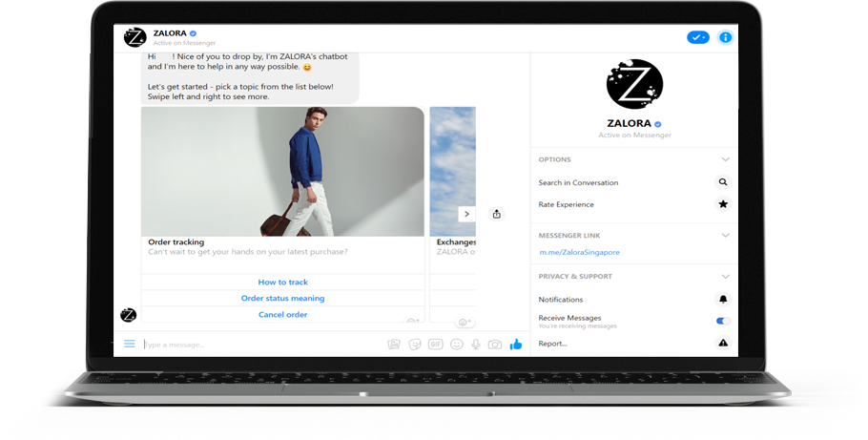Click the Cancel order button

tap(283, 314)
